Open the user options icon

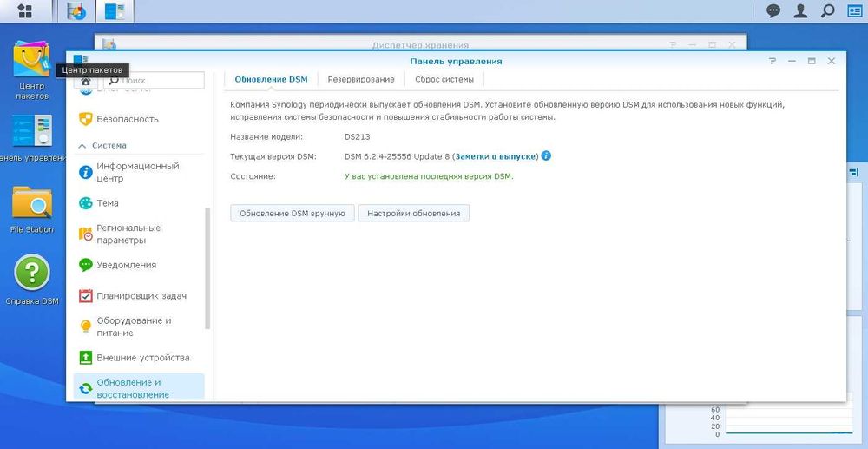tap(800, 11)
